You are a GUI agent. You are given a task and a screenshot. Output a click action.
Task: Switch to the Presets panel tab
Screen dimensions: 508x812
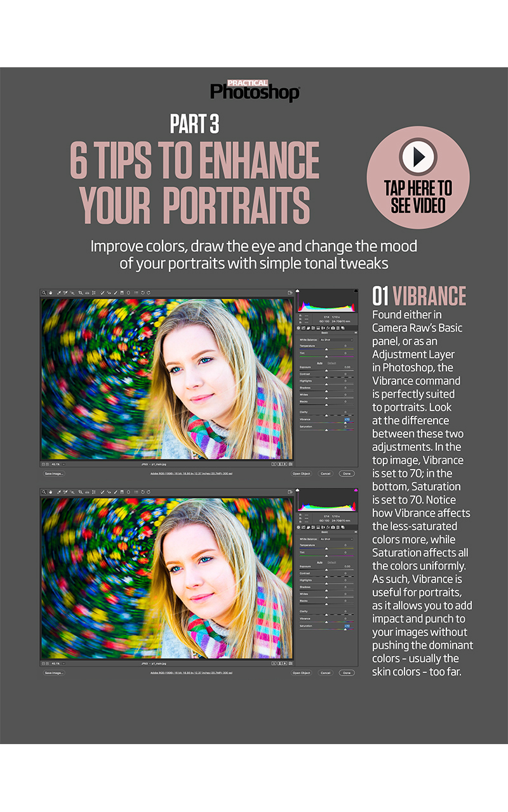pos(337,329)
